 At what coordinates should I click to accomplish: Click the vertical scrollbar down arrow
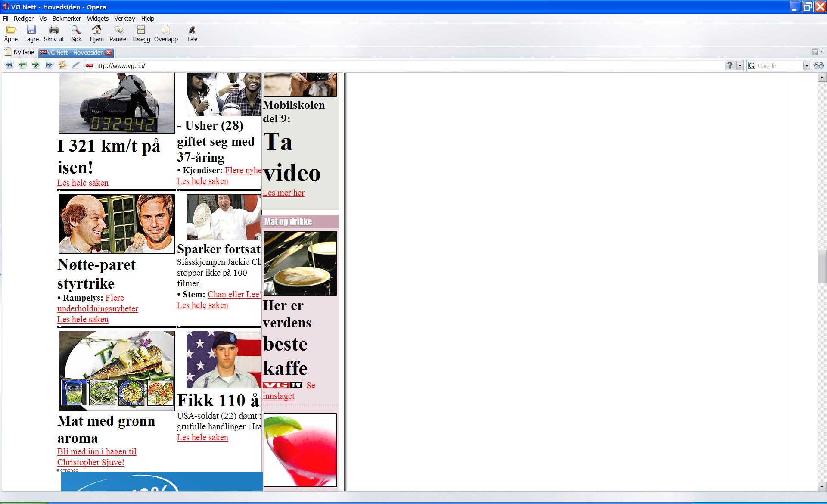(822, 487)
